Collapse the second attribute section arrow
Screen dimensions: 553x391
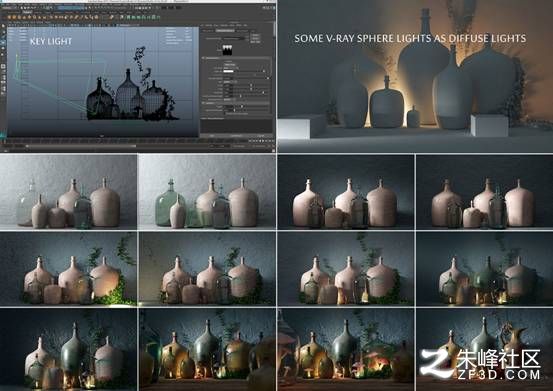point(203,103)
